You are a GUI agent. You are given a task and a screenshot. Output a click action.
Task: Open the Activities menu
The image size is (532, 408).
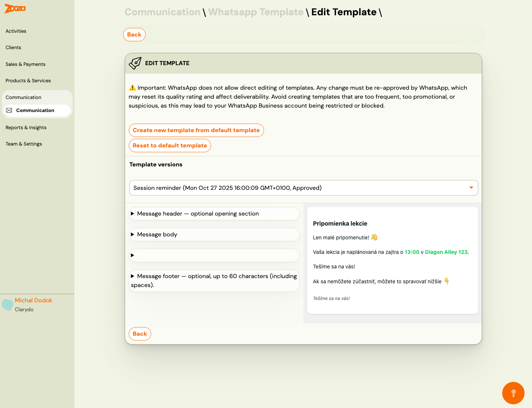click(x=16, y=31)
